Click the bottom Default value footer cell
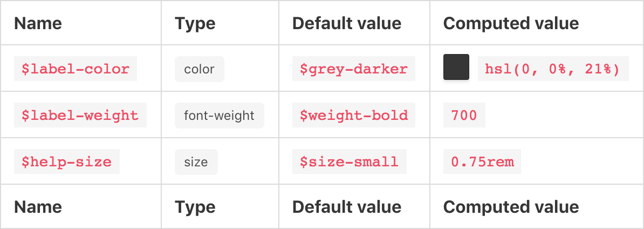This screenshot has width=644, height=229. click(x=347, y=207)
